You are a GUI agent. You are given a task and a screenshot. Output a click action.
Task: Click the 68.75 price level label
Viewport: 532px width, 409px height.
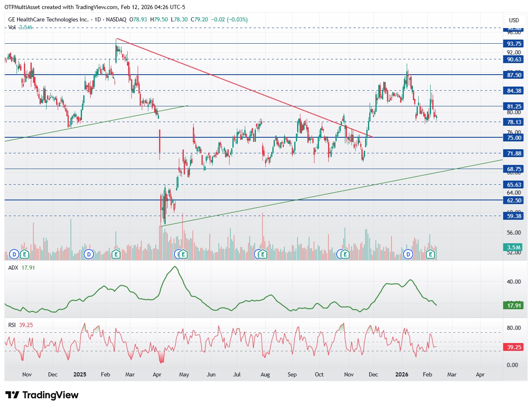[514, 169]
